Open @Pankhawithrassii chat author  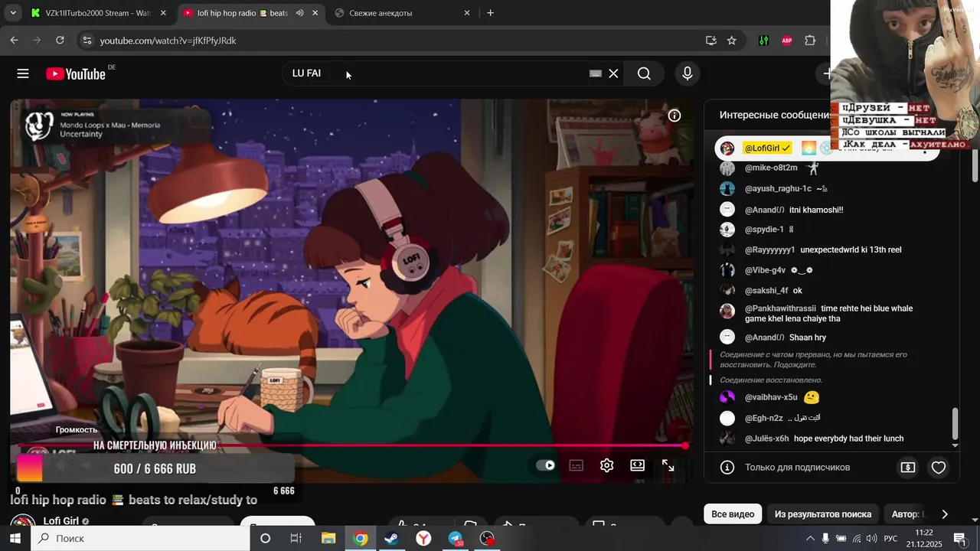point(780,309)
